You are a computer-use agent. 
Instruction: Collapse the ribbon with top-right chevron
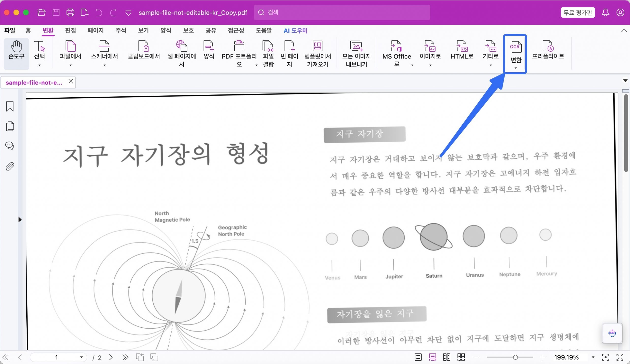(x=624, y=30)
